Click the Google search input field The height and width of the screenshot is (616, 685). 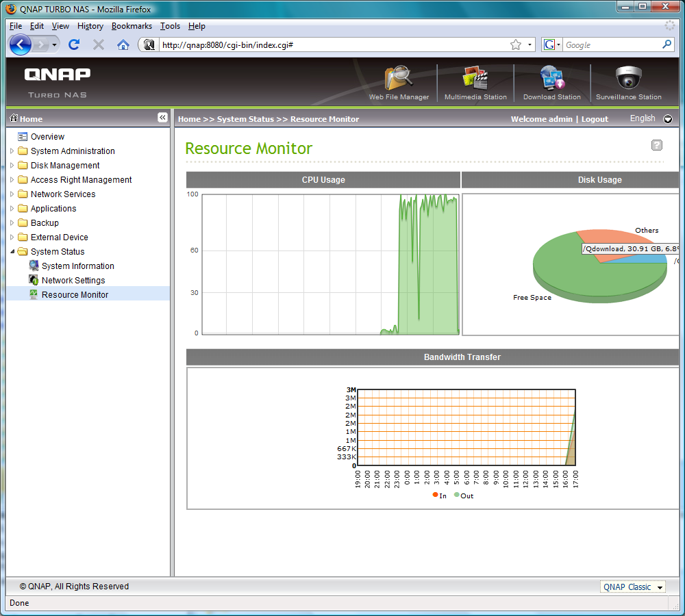point(612,44)
